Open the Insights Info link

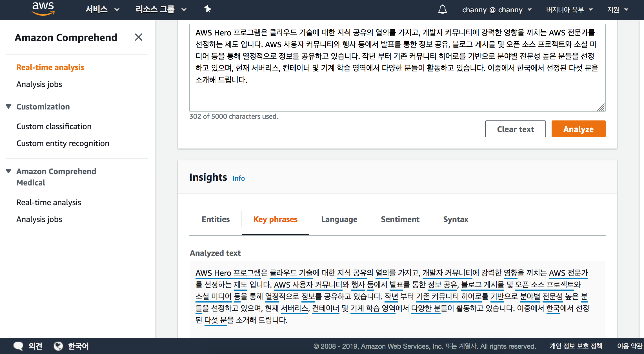tap(238, 178)
